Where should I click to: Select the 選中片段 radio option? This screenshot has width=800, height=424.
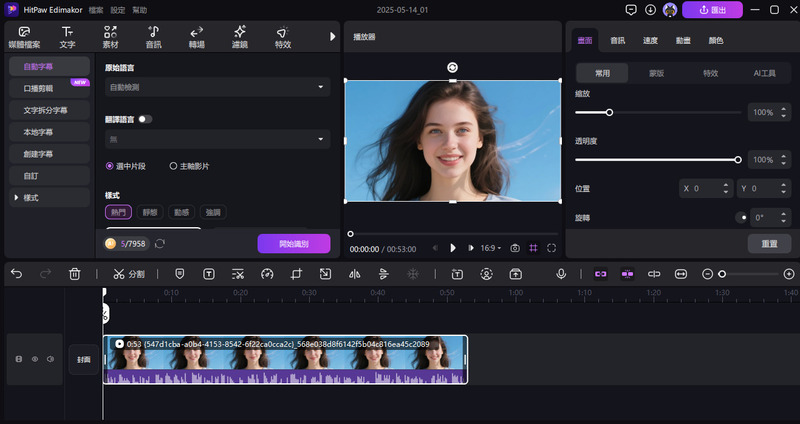pyautogui.click(x=110, y=166)
